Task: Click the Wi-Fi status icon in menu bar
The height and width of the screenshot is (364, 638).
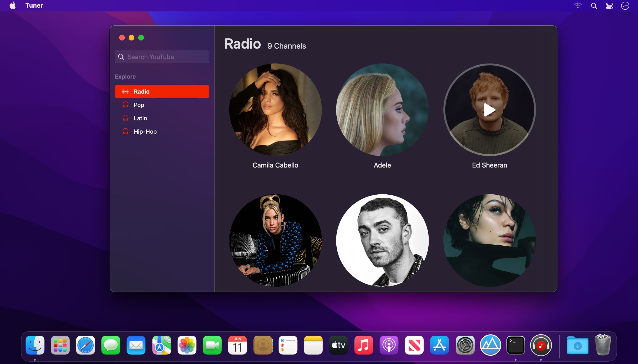Action: pos(578,5)
